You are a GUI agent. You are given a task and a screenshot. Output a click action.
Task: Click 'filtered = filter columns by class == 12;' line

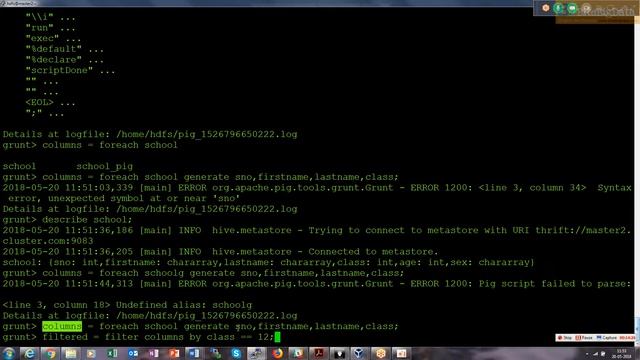pyautogui.click(x=158, y=337)
